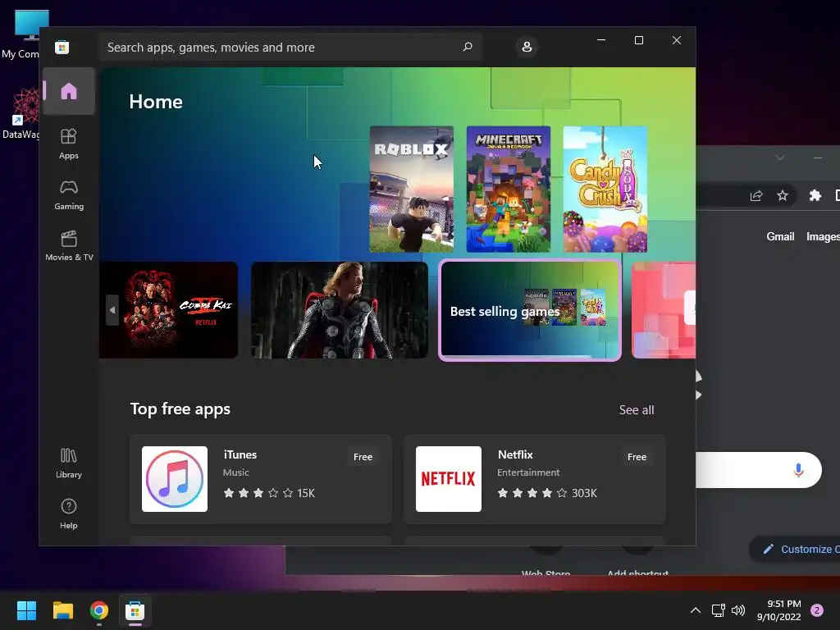Open the network icon in the system tray
The width and height of the screenshot is (840, 630).
[718, 610]
